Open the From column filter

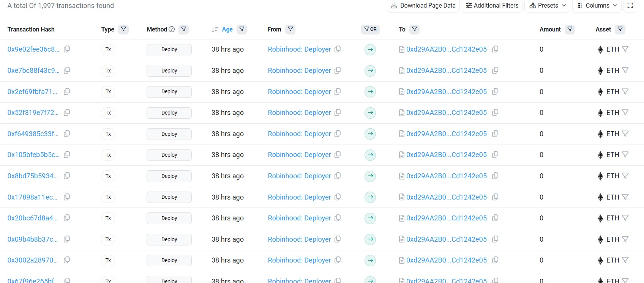click(290, 29)
